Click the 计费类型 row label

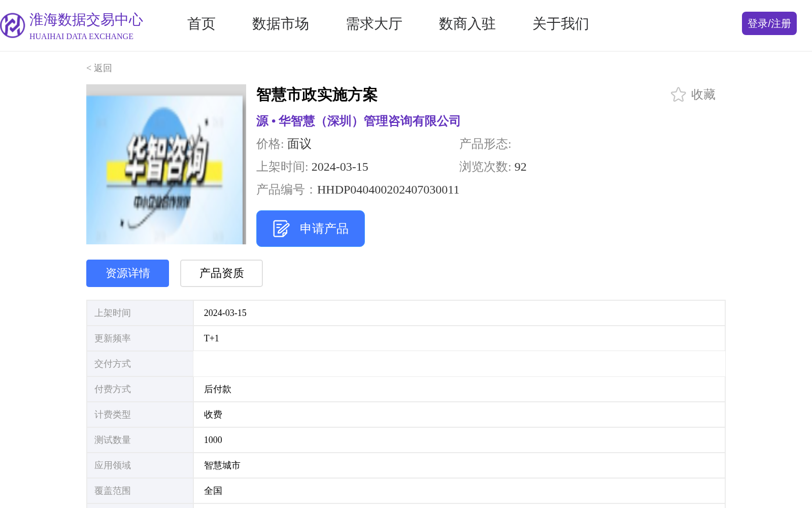(140, 415)
